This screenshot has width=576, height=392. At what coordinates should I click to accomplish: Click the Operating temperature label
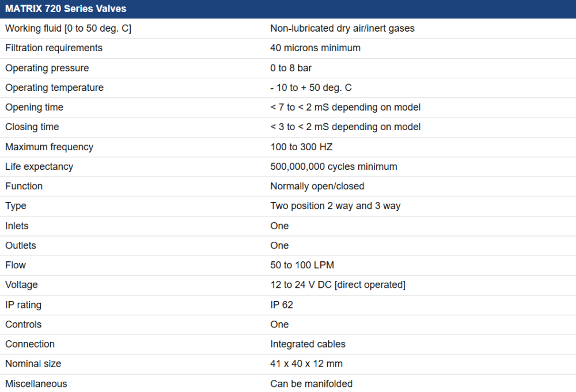55,87
